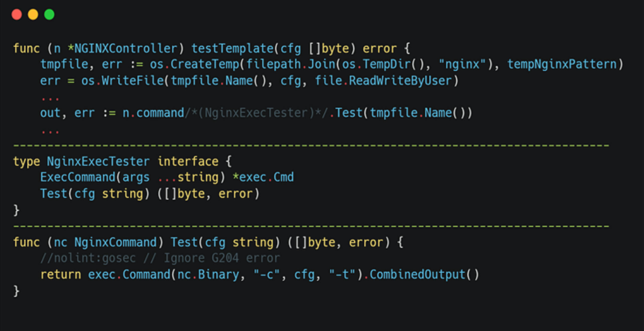Click the ReadWriteByUser constant
This screenshot has width=644, height=331.
tap(400, 81)
